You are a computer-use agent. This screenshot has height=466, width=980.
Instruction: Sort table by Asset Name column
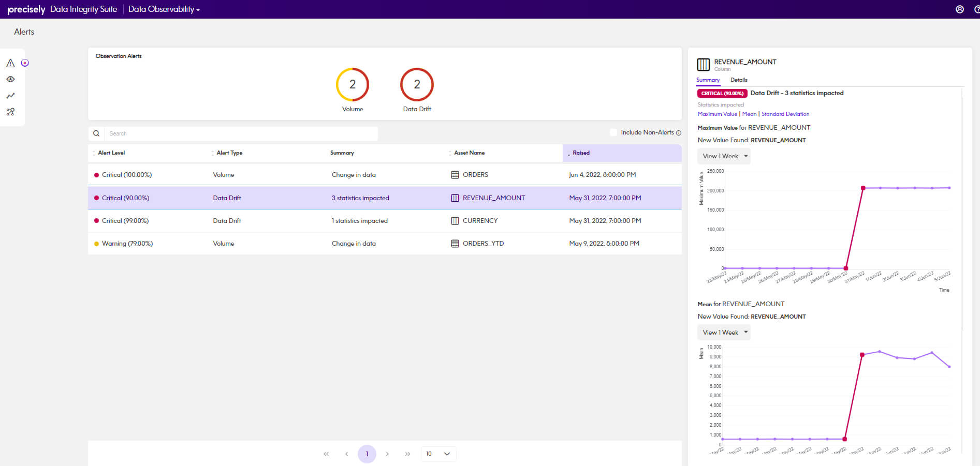(469, 153)
